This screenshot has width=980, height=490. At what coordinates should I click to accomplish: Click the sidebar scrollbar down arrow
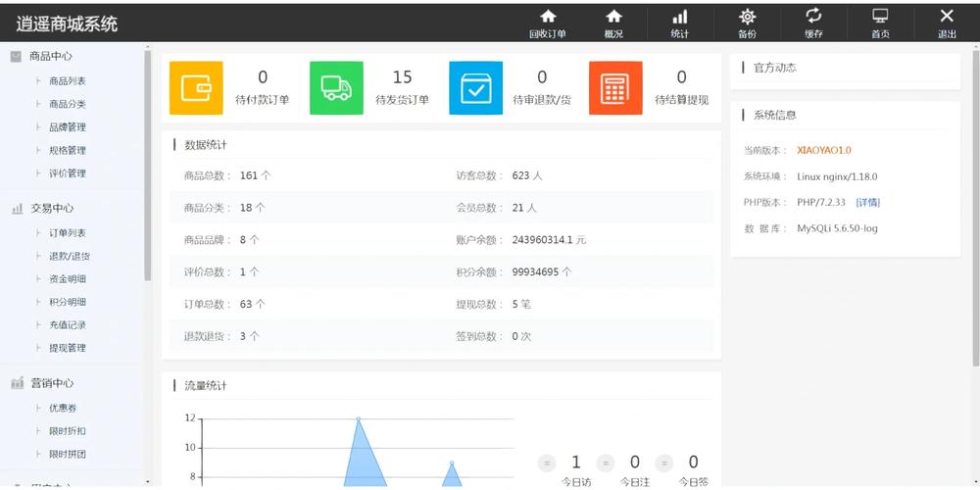coord(148,482)
